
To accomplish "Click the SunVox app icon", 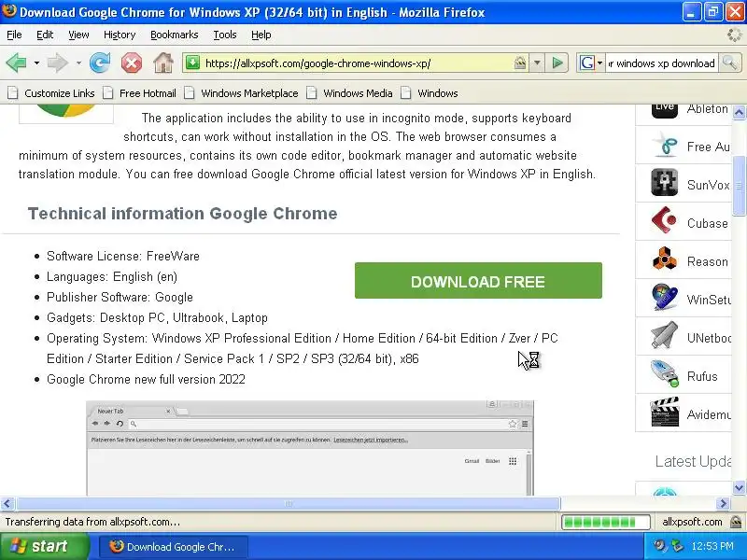I will point(665,182).
